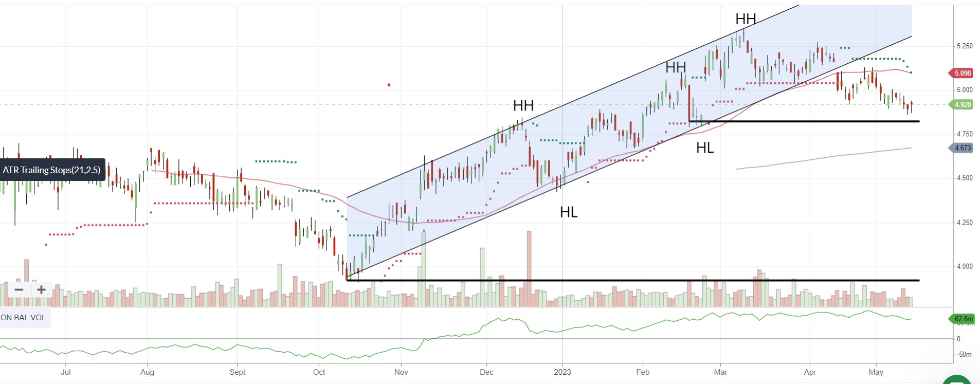Select the HH annotation above March
Image resolution: width=980 pixels, height=384 pixels.
pyautogui.click(x=746, y=20)
